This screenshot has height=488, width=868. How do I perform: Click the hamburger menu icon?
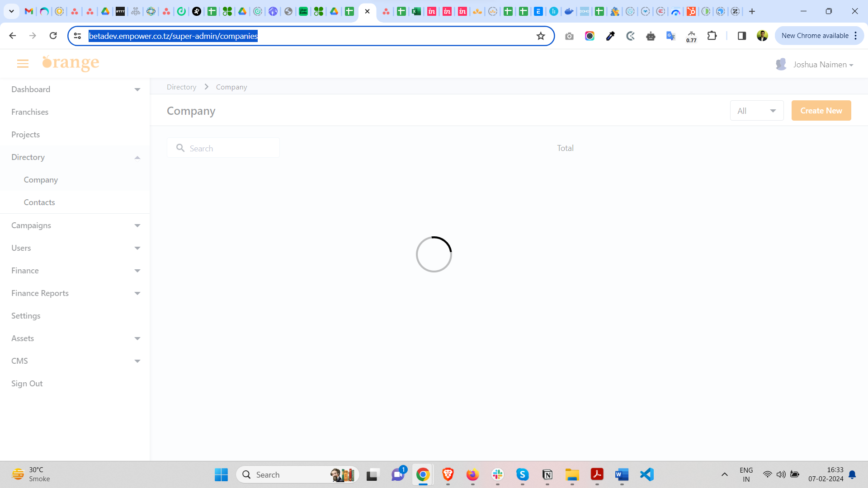pyautogui.click(x=23, y=64)
